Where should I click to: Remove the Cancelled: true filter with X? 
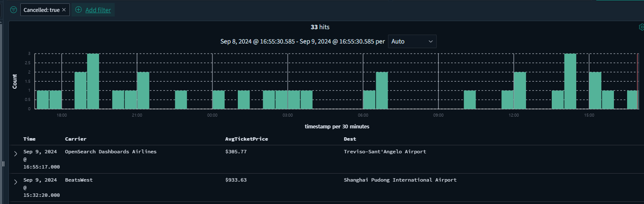(64, 10)
